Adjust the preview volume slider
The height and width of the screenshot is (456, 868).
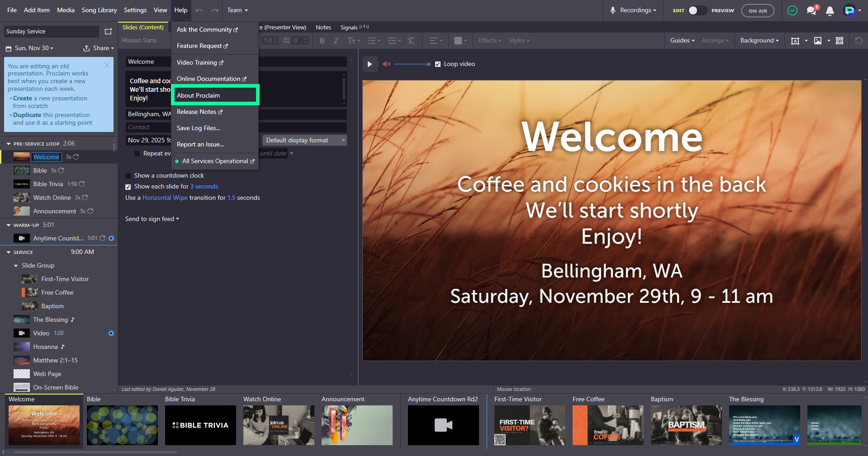[412, 64]
